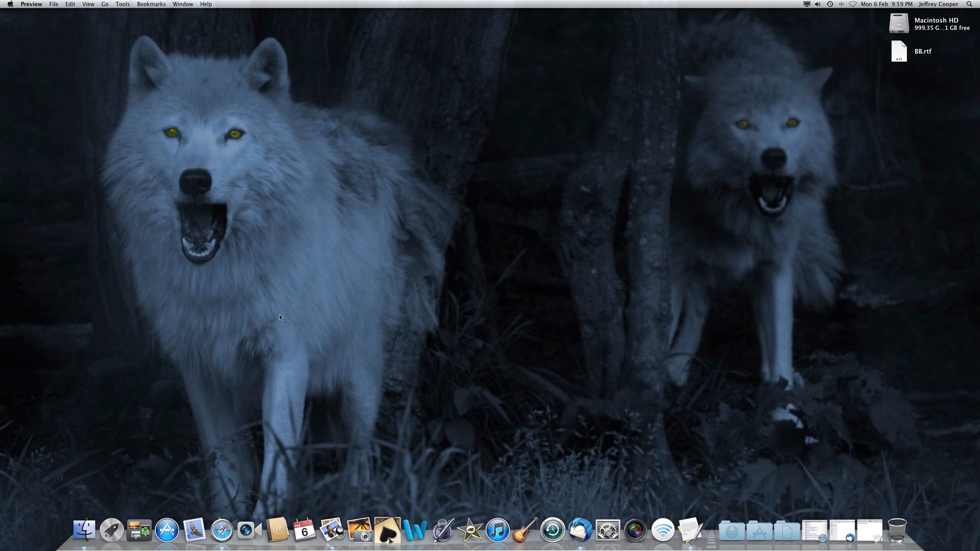Click the date and time clock
Screen dimensions: 980x551
pyautogui.click(x=887, y=4)
